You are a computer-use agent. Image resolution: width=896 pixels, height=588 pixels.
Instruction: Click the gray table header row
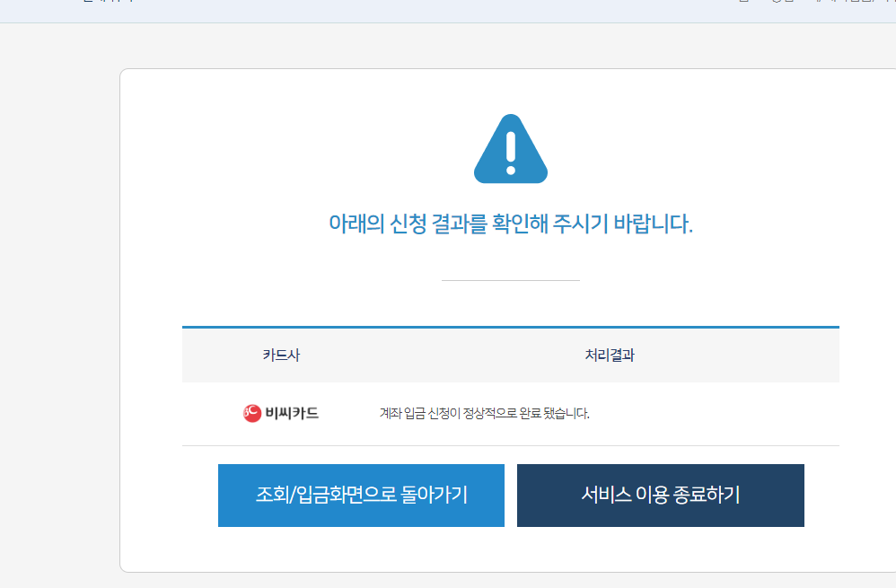click(511, 355)
